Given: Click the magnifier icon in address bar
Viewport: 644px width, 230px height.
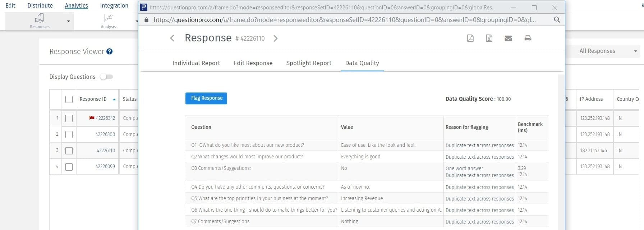Looking at the screenshot, I should [x=557, y=20].
